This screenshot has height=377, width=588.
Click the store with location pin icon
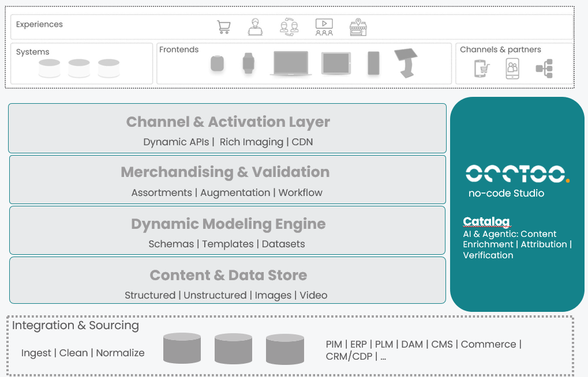(x=358, y=27)
